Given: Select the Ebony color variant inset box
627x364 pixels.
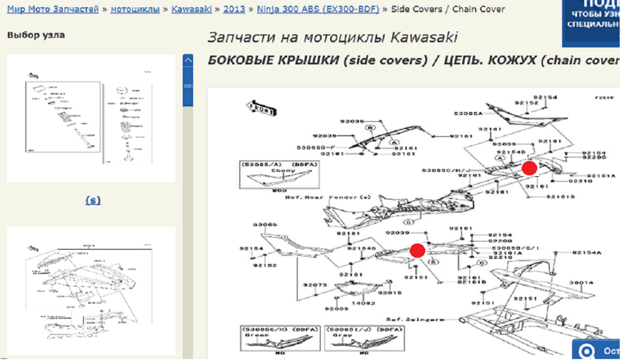Looking at the screenshot, I should pyautogui.click(x=280, y=175).
